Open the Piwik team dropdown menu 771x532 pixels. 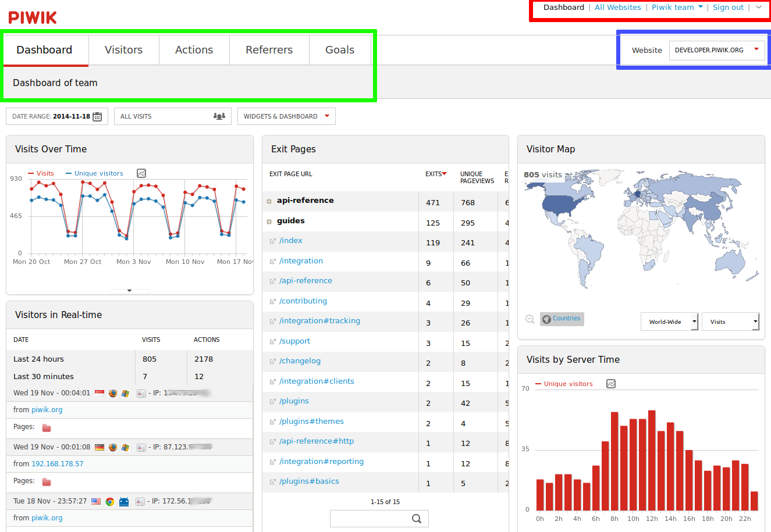point(677,8)
